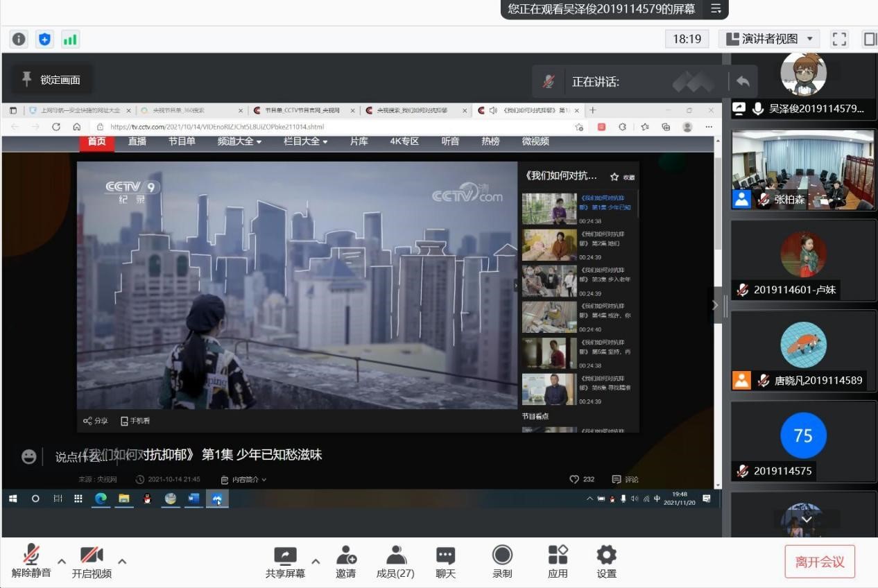Unmute microphone via 解除静音

pos(31,560)
